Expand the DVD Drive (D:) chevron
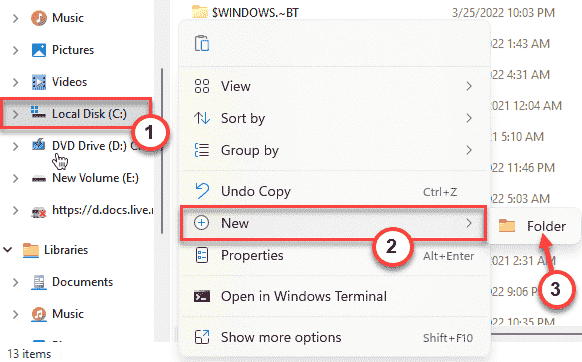Viewport: 582px width, 362px height. (x=15, y=146)
